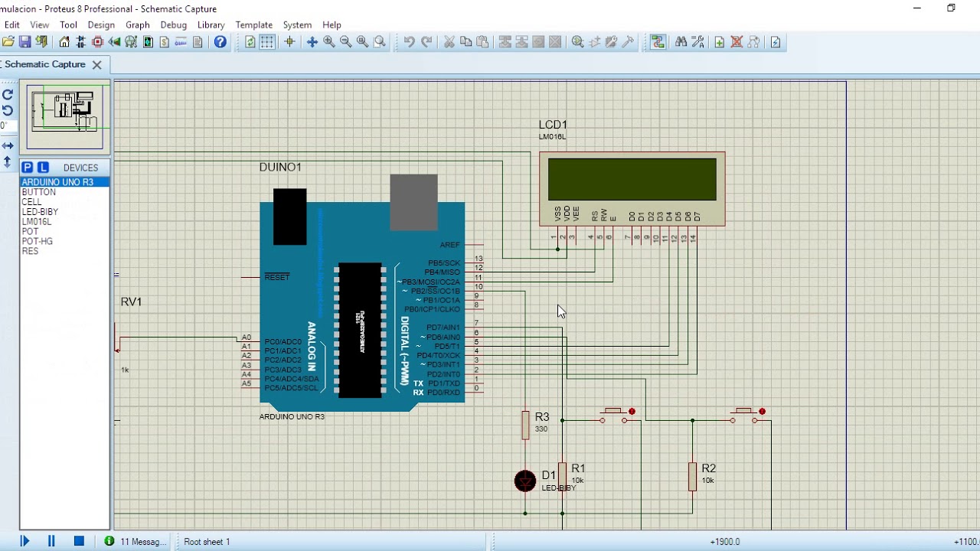Open the View menu
The image size is (980, 551).
(39, 24)
